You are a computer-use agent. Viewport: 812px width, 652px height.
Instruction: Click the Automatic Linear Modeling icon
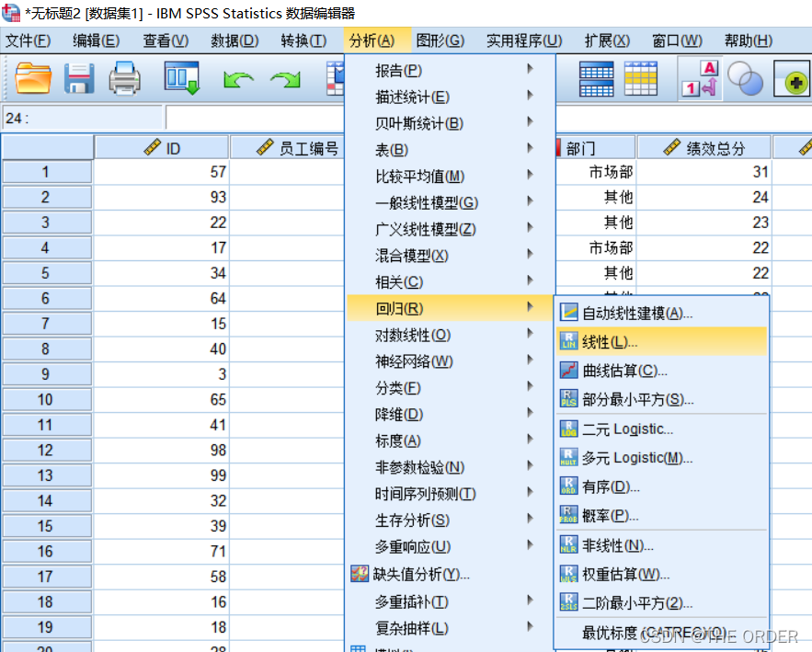(568, 313)
